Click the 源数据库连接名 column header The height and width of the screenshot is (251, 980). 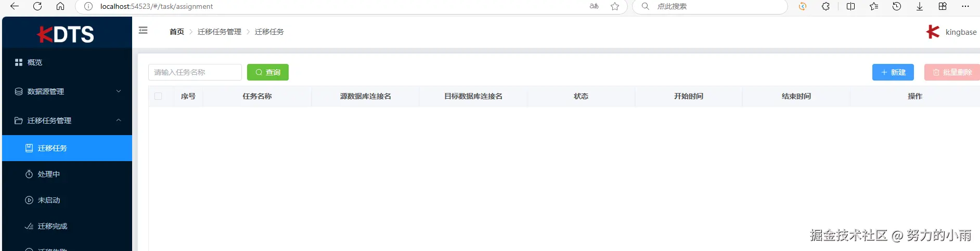click(366, 96)
